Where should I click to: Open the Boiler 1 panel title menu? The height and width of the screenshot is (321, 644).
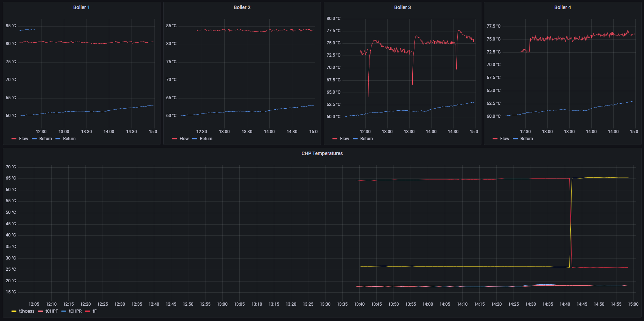(x=81, y=7)
